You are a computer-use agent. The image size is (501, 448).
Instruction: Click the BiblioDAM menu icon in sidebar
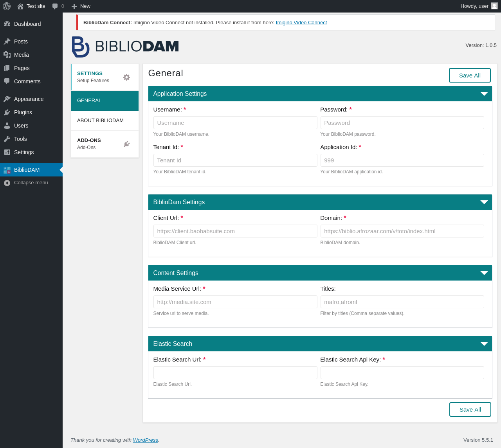pos(7,170)
